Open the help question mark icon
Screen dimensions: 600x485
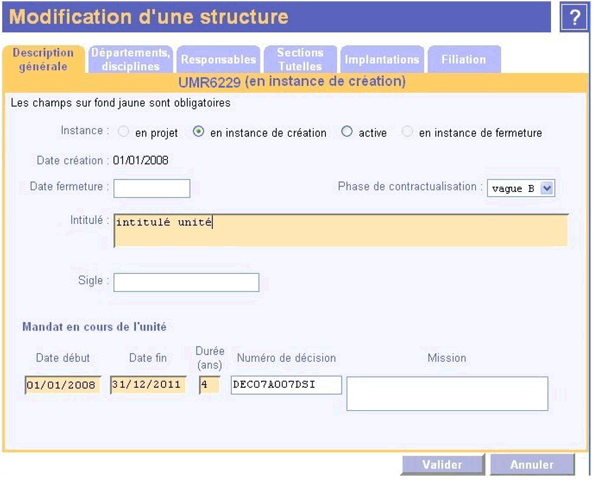click(x=574, y=17)
